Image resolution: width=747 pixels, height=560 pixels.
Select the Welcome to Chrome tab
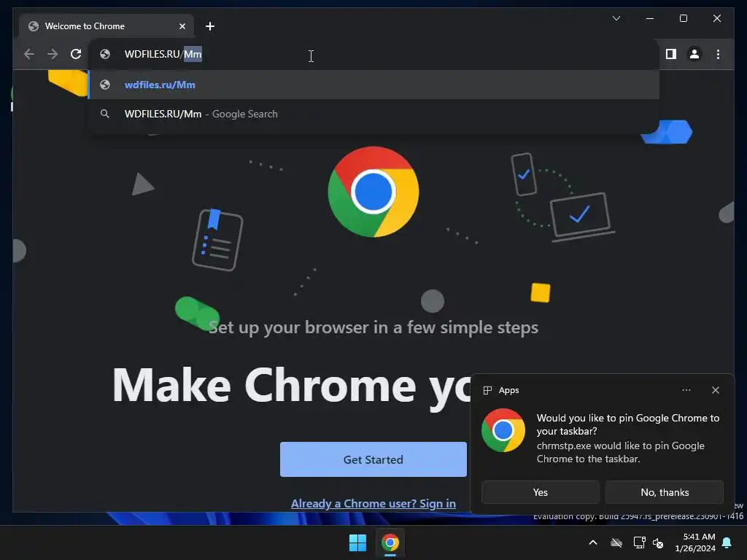pos(107,26)
